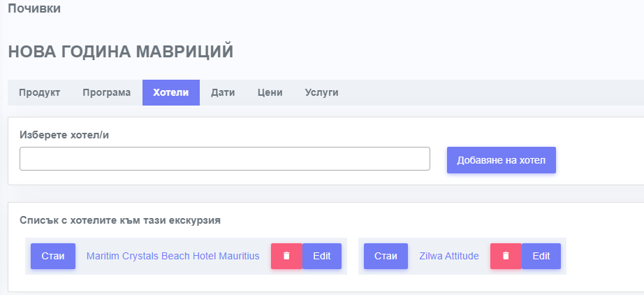Open Стаи for Maritim Crystals Beach Hotel
This screenshot has height=295, width=644.
[53, 256]
